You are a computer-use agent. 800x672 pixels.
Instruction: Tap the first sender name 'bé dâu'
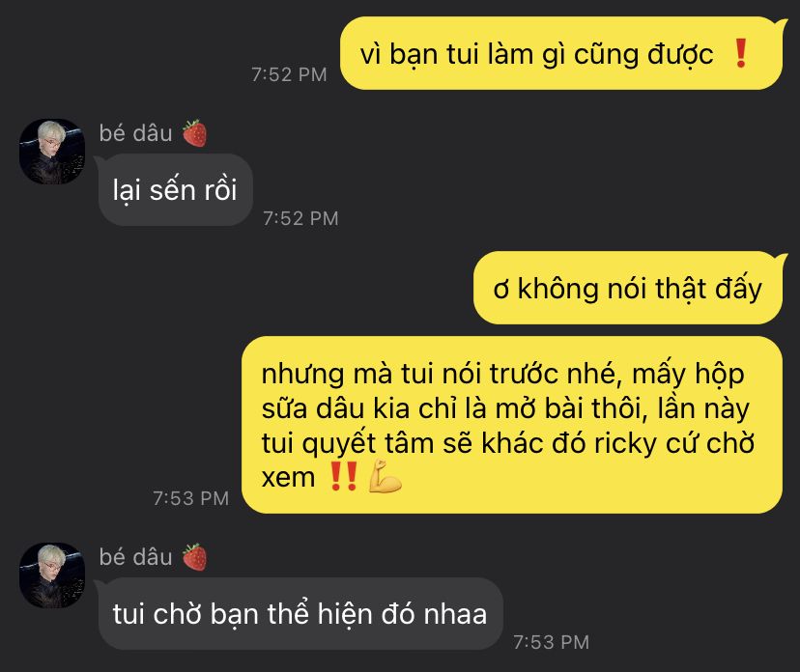point(135,133)
